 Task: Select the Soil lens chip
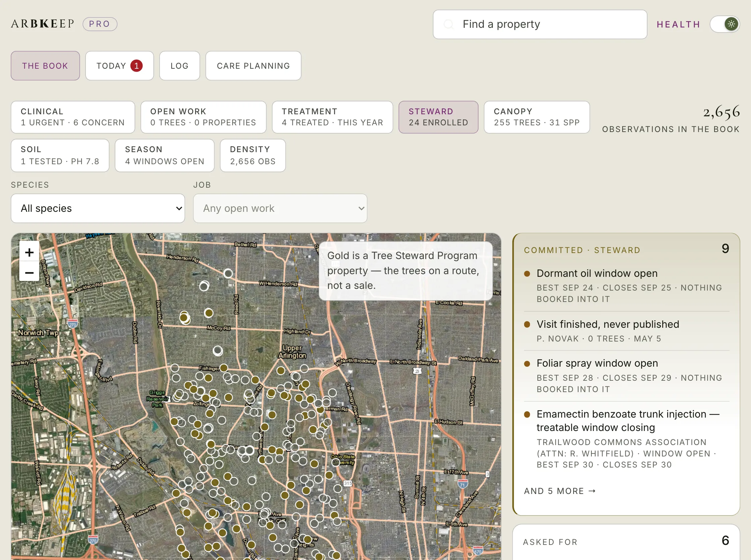[60, 155]
